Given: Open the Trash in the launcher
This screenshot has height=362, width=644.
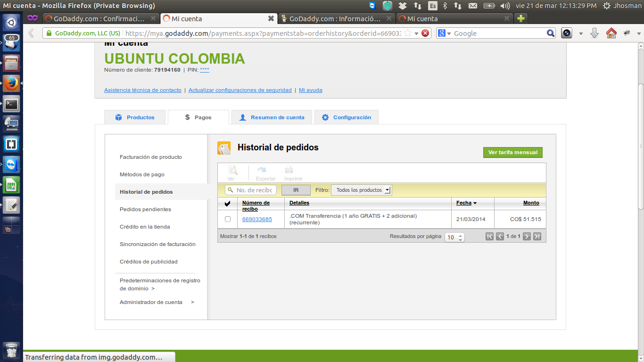Looking at the screenshot, I should click(x=11, y=351).
